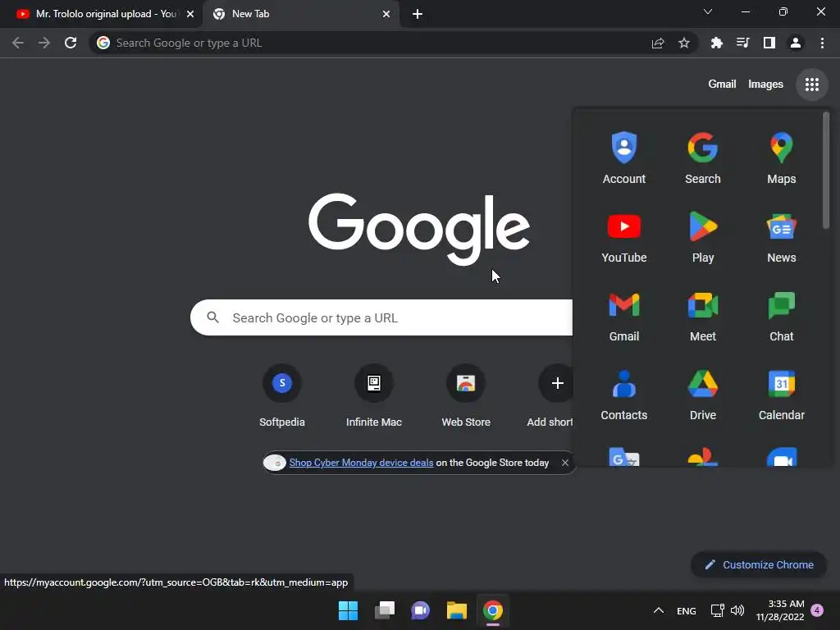Viewport: 840px width, 630px height.
Task: Click the Chrome taskbar icon
Action: (492, 610)
